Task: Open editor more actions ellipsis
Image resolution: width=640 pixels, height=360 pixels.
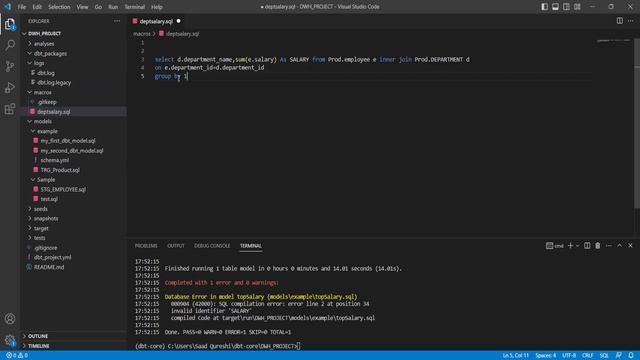Action: pos(631,21)
